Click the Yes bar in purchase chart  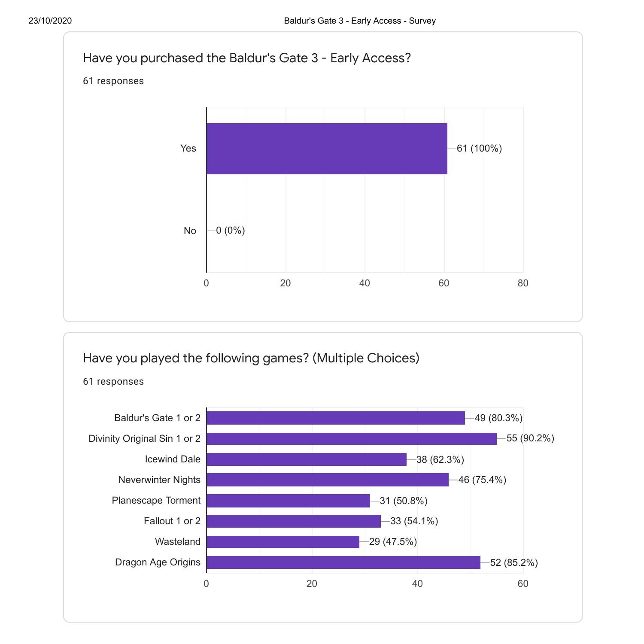point(327,149)
